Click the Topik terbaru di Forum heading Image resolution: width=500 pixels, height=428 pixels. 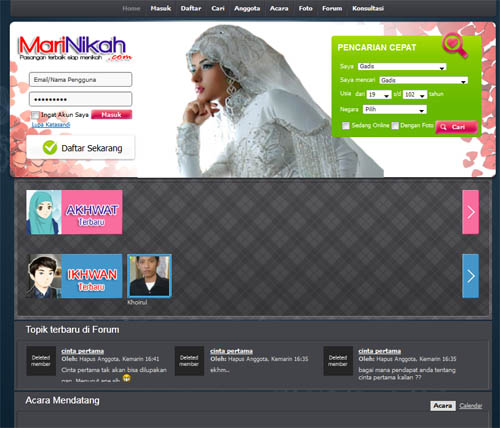tap(73, 330)
